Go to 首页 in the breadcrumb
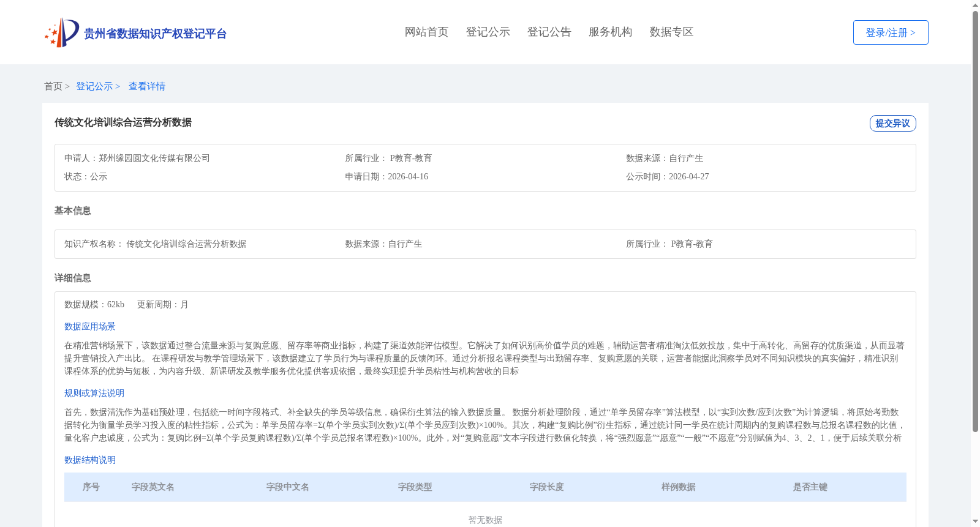This screenshot has height=527, width=980. tap(53, 86)
